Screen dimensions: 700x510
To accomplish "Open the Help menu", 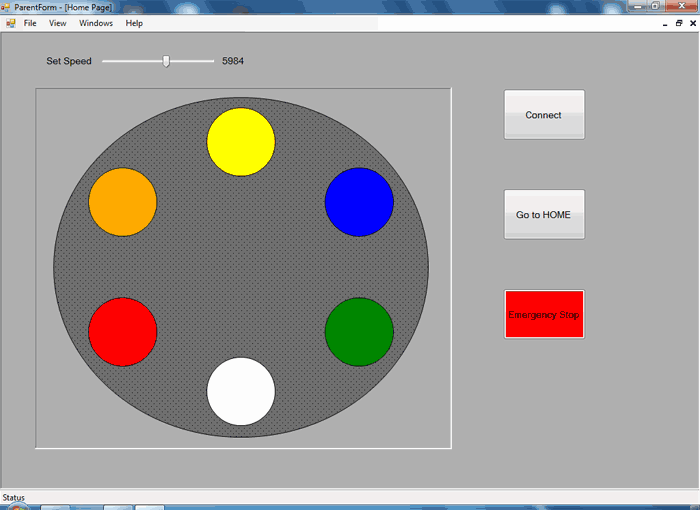I will point(134,23).
